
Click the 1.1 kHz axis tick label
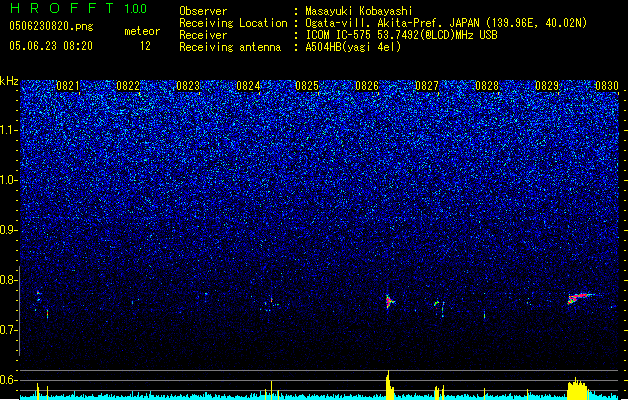[x=9, y=130]
